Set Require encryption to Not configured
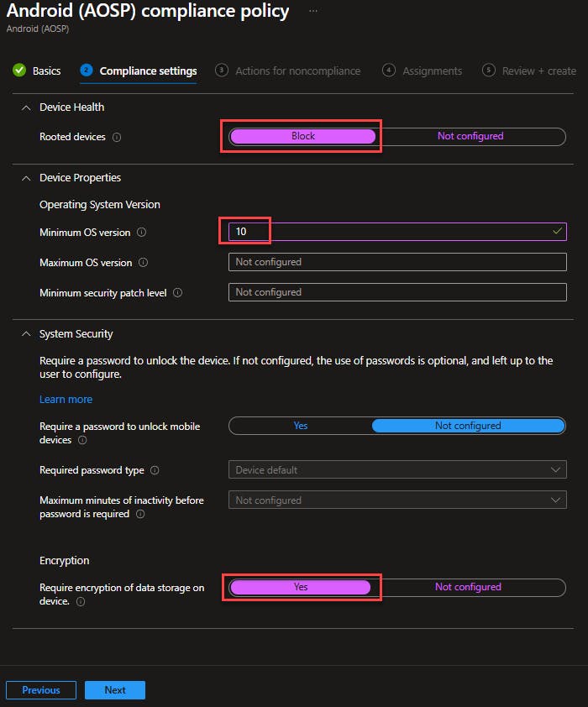Viewport: 588px width, 707px height. tap(468, 587)
